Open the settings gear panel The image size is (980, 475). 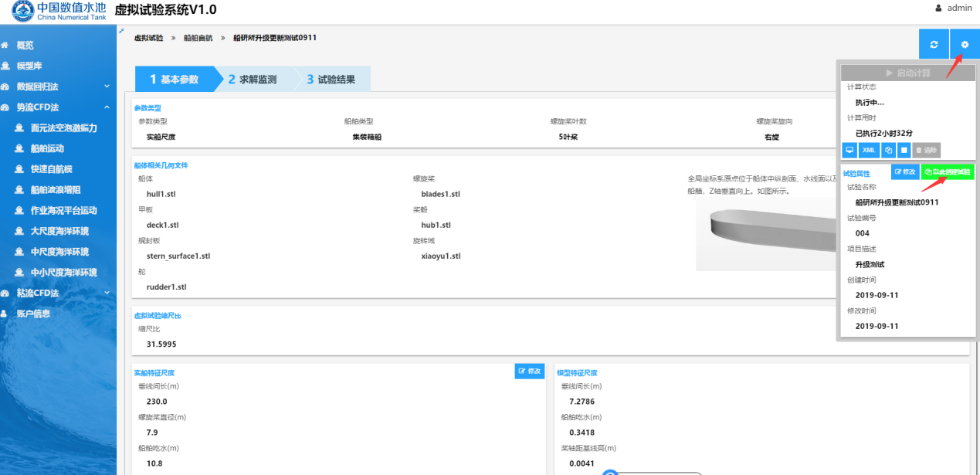[965, 45]
